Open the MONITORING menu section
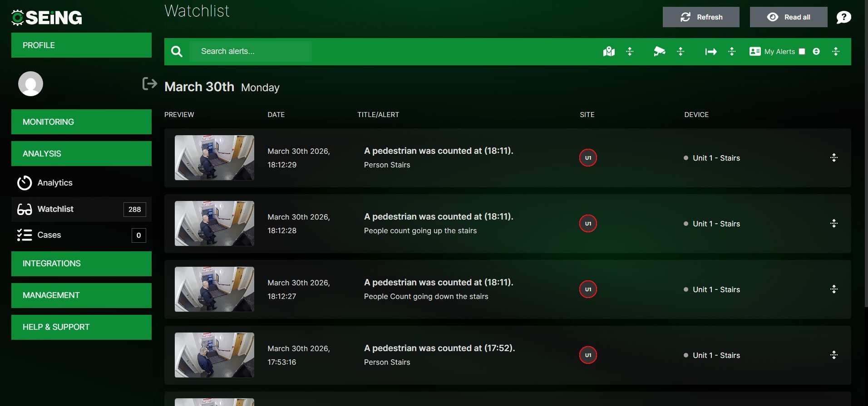The width and height of the screenshot is (868, 406). 81,122
